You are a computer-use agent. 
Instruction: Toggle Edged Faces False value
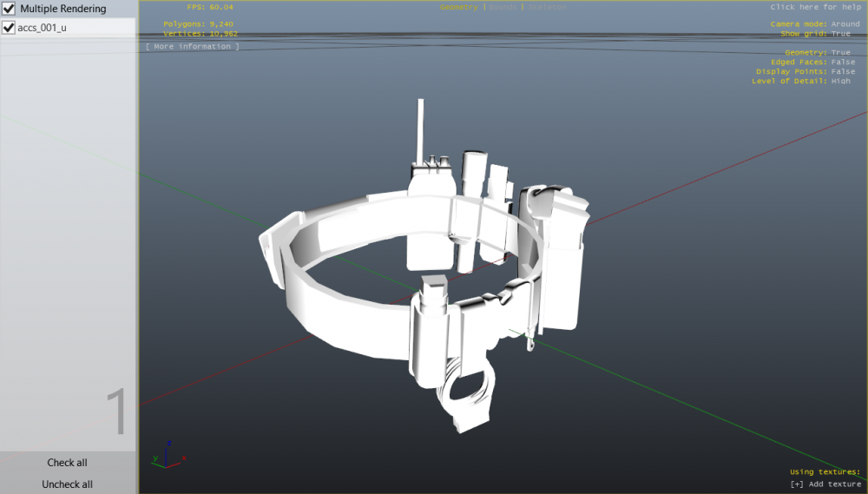pos(843,63)
